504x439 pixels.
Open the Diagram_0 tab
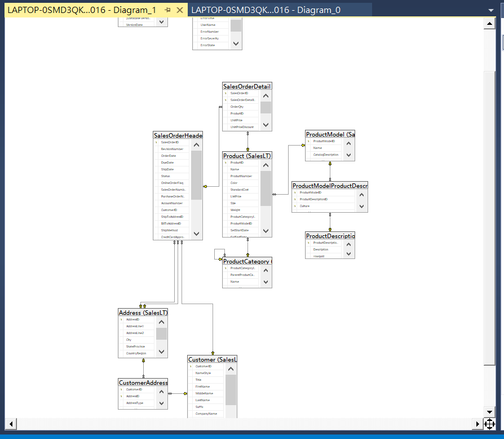(266, 10)
